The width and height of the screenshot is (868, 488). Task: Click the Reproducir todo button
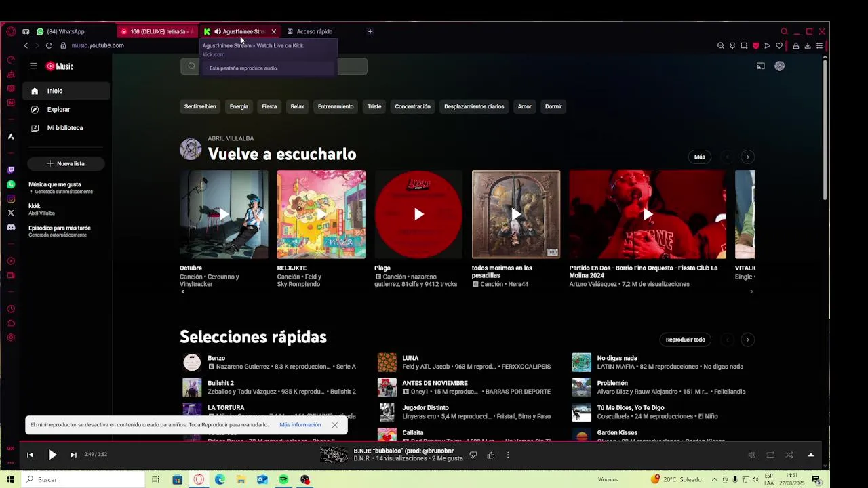coord(686,340)
